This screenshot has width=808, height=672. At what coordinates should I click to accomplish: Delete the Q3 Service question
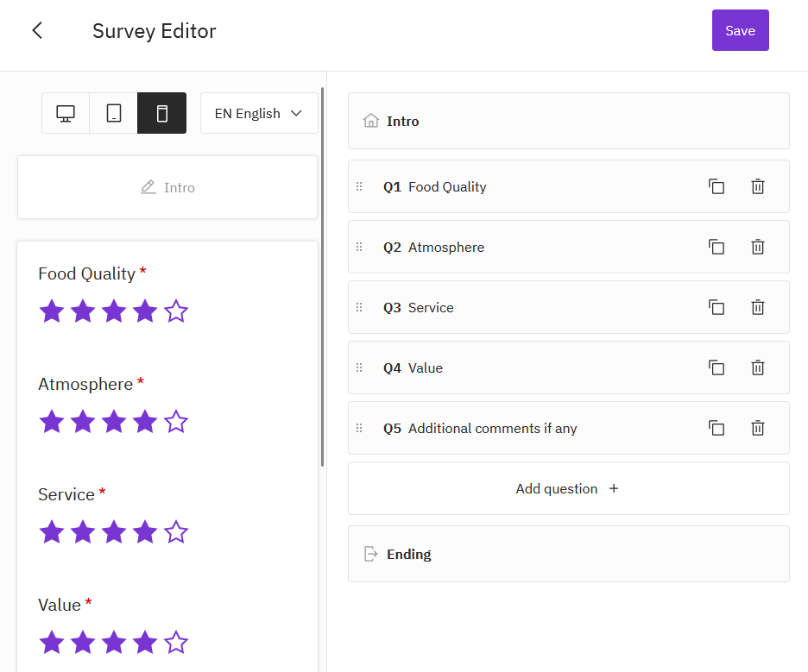click(x=758, y=307)
